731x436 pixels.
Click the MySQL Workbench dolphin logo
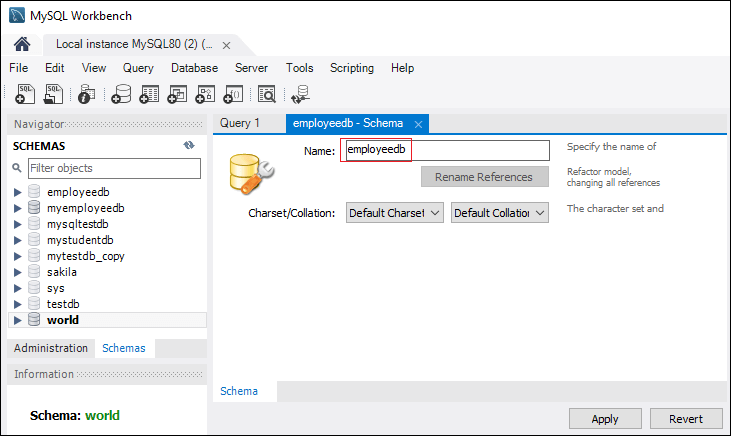(x=17, y=15)
